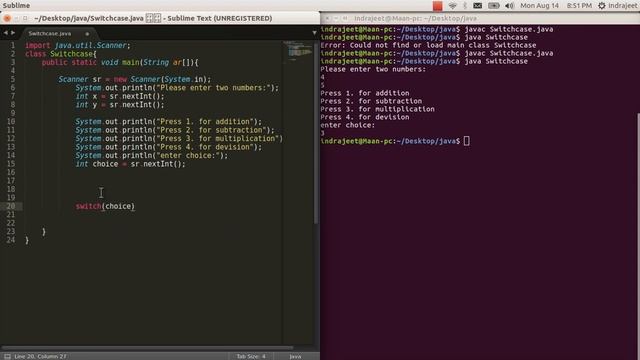Click the "Press 3. for multiplication" println line
This screenshot has height=360, width=640.
179,138
